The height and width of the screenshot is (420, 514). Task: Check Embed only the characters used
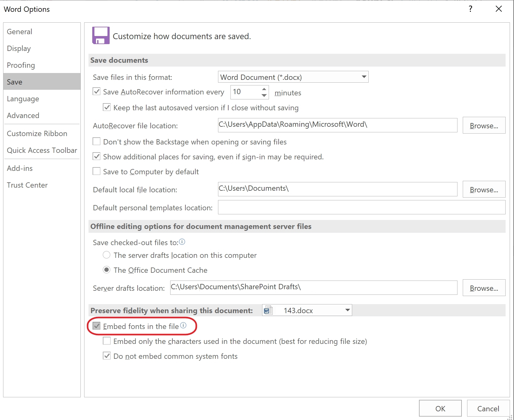coord(107,341)
